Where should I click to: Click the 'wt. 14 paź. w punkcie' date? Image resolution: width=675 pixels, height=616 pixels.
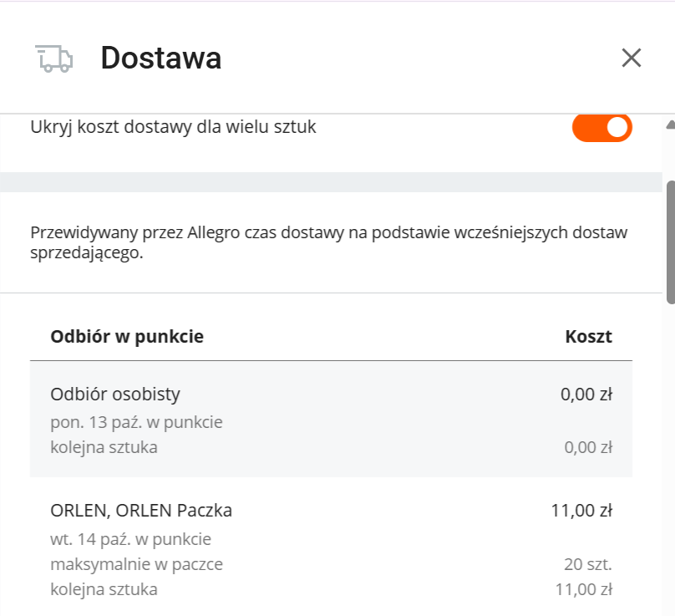pos(130,538)
